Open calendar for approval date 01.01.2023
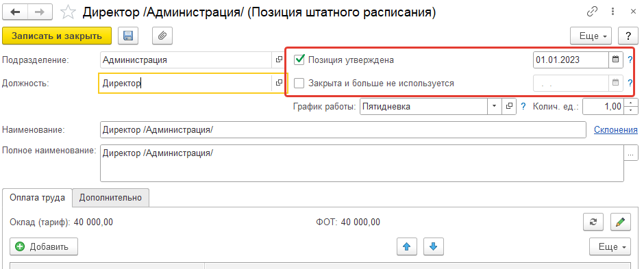The image size is (644, 269). click(615, 60)
